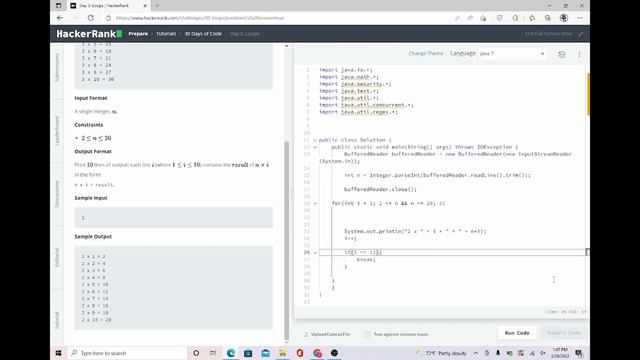Open Task View on taskbar
The width and height of the screenshot is (640, 360).
point(213,353)
